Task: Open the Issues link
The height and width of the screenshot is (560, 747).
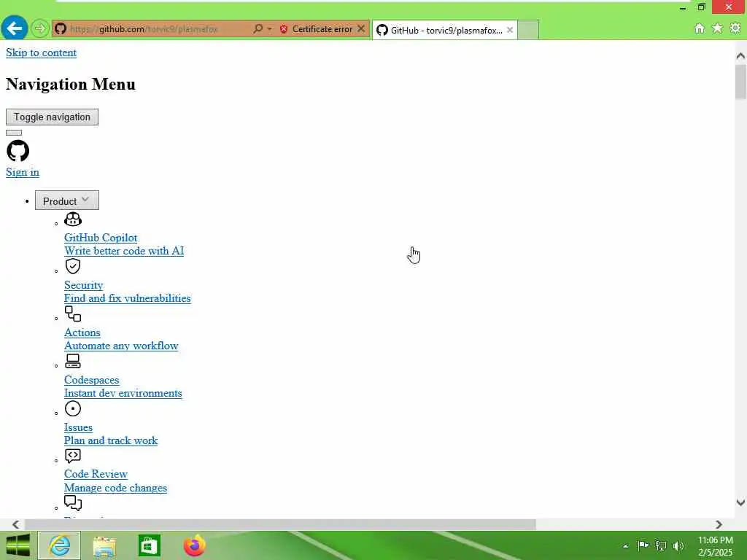Action: [78, 427]
